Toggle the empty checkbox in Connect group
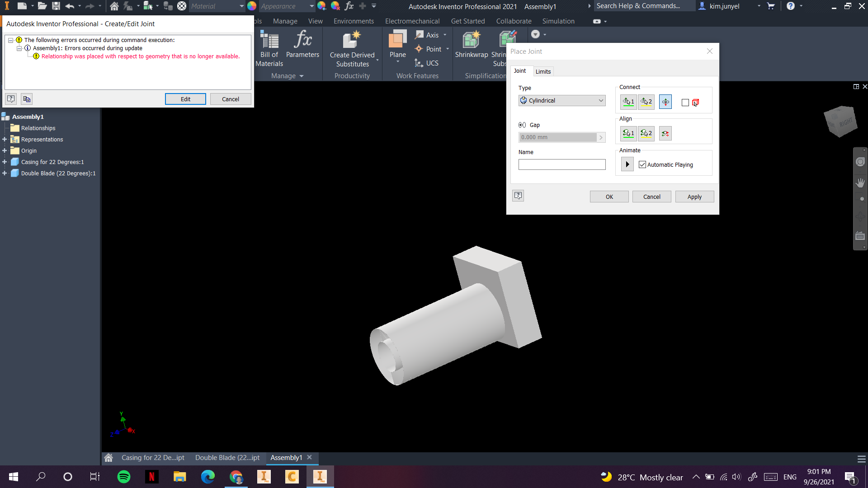868x488 pixels. pos(685,103)
